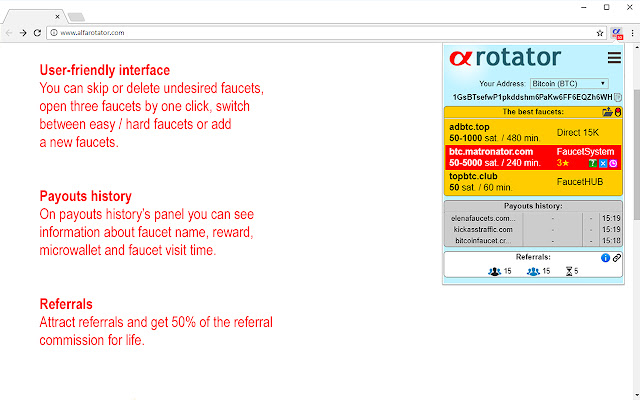Click the 3-star rating on btc.matronator.com
Screen dimensions: 640x400
pyautogui.click(x=563, y=163)
